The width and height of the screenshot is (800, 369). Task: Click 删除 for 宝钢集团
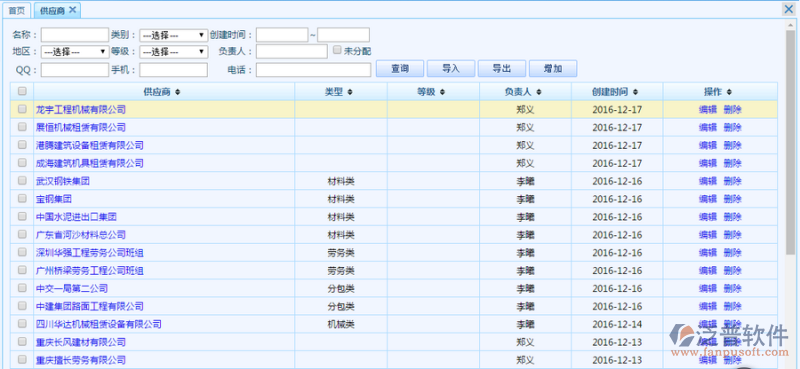coord(732,199)
